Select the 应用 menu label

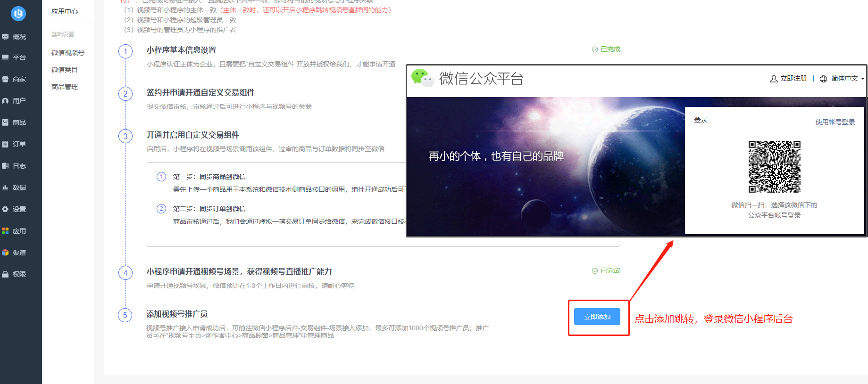[19, 231]
